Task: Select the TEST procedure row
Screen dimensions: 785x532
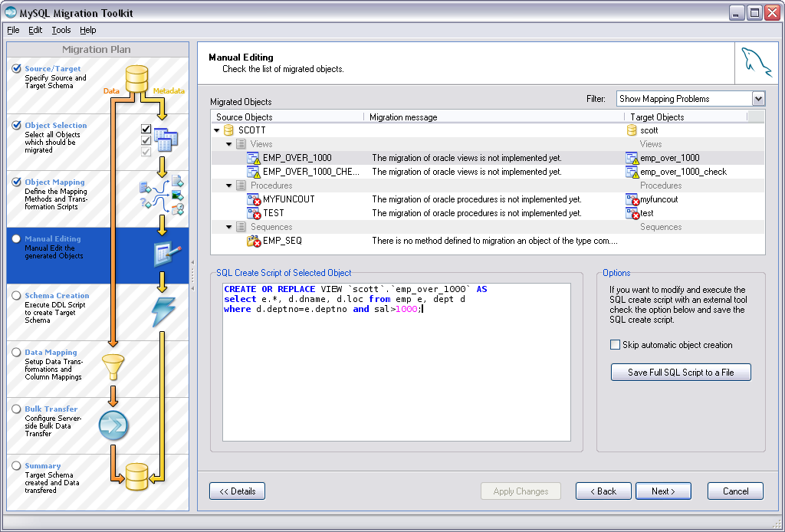Action: click(x=488, y=214)
